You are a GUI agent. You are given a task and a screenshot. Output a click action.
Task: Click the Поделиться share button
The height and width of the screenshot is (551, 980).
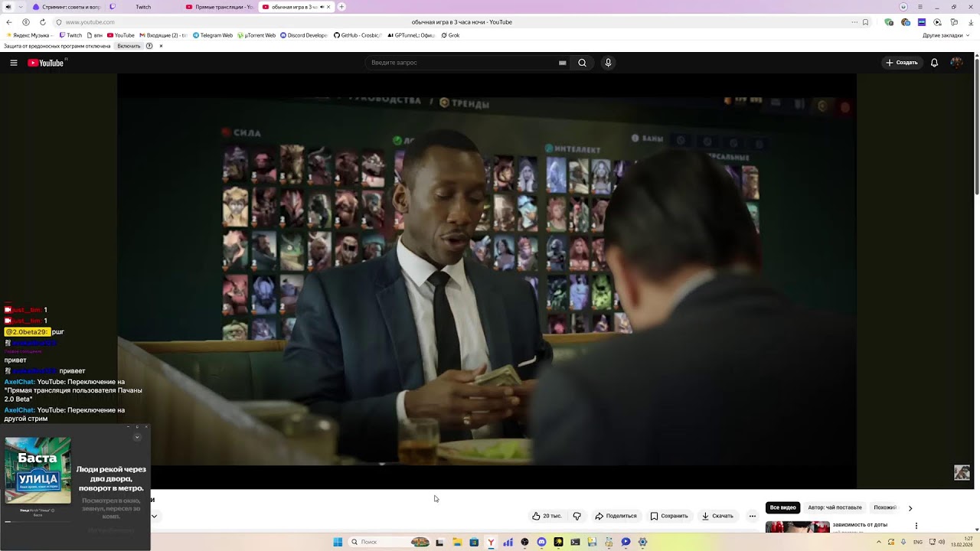tap(616, 516)
